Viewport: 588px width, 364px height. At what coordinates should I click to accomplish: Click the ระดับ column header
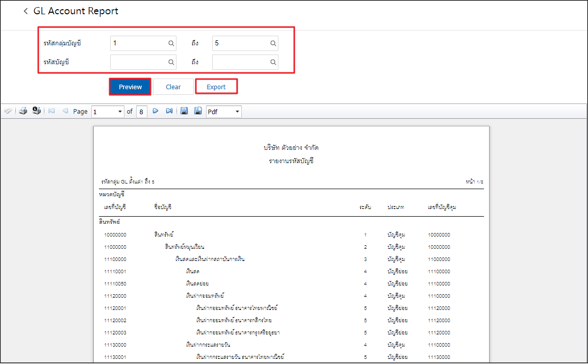pos(365,207)
